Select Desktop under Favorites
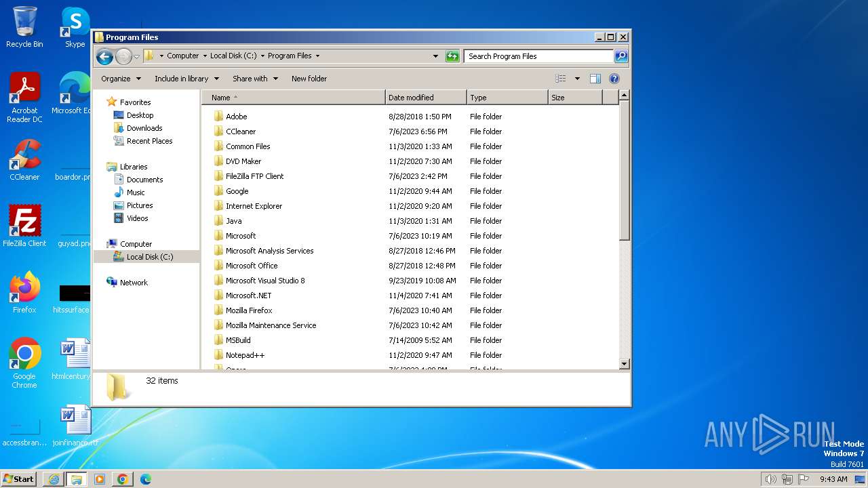This screenshot has width=868, height=488. point(140,115)
